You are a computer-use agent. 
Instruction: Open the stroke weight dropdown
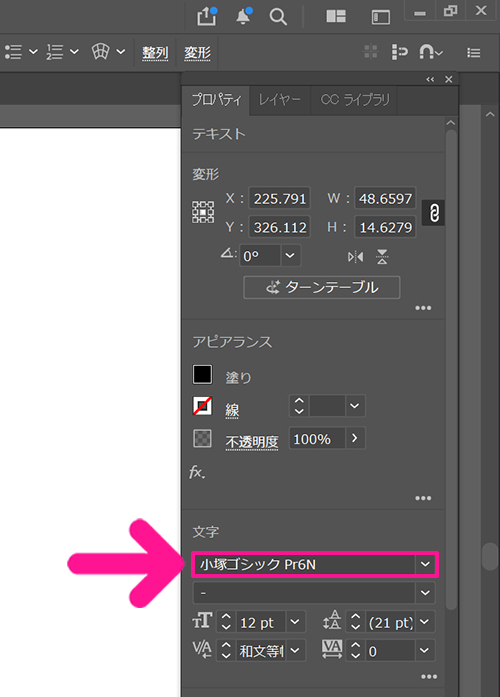click(354, 406)
